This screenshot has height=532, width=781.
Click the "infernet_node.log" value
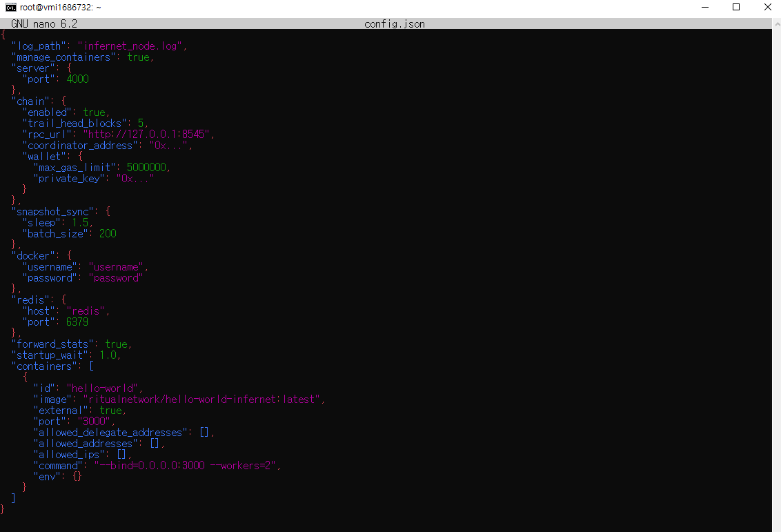click(x=130, y=46)
